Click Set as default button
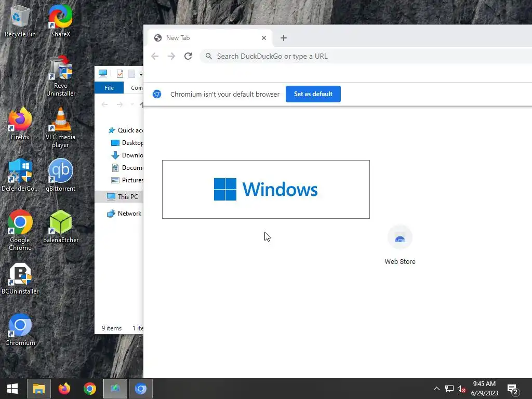 (313, 94)
